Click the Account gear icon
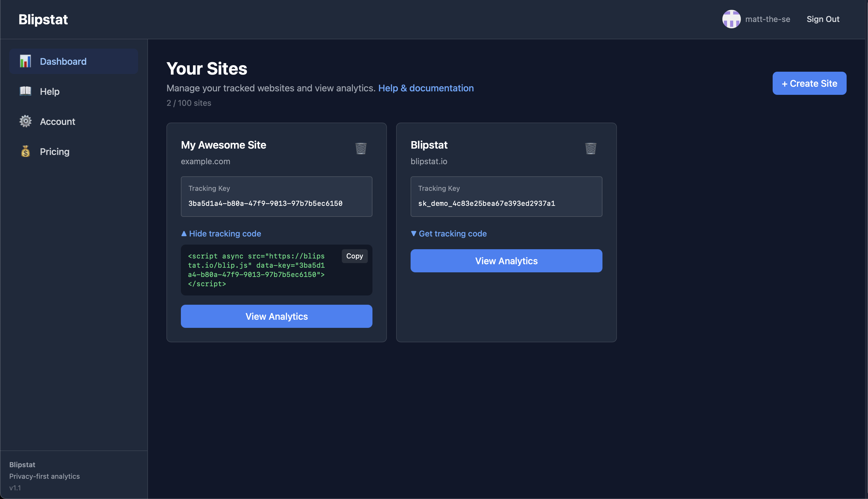 (25, 121)
